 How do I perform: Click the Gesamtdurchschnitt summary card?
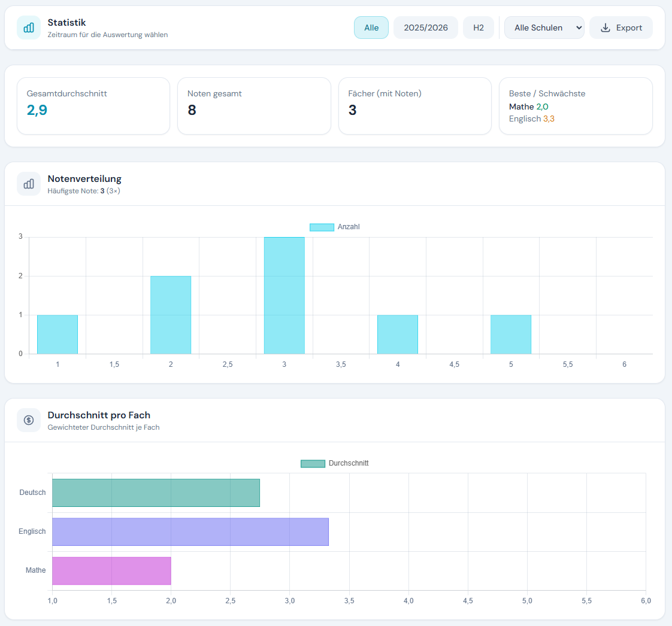[93, 106]
